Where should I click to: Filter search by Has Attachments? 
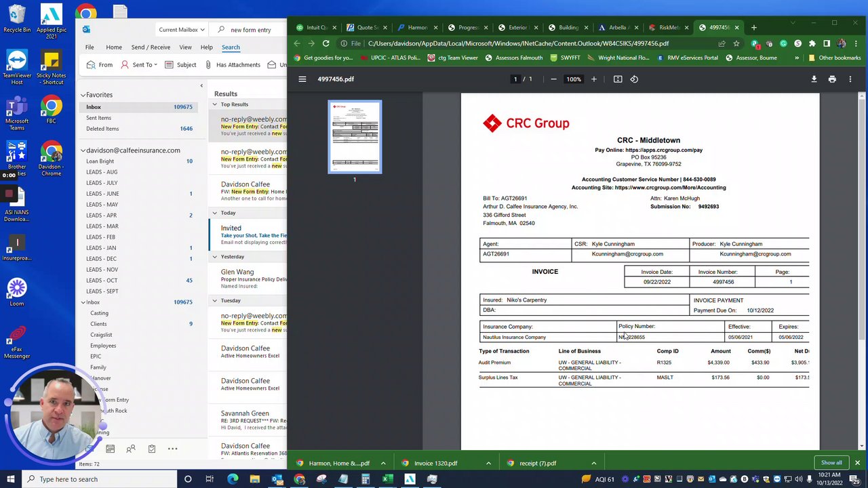(233, 65)
